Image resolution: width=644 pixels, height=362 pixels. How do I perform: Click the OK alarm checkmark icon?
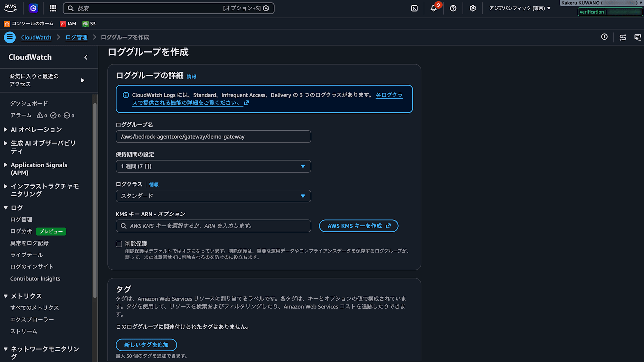click(53, 115)
